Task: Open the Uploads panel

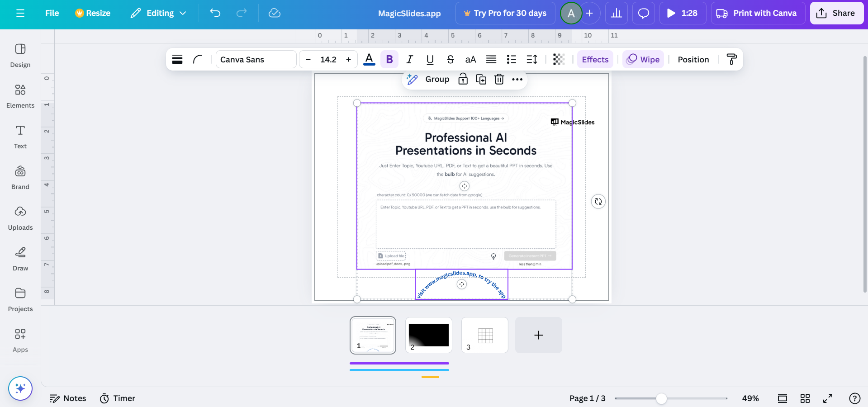Action: 20,218
